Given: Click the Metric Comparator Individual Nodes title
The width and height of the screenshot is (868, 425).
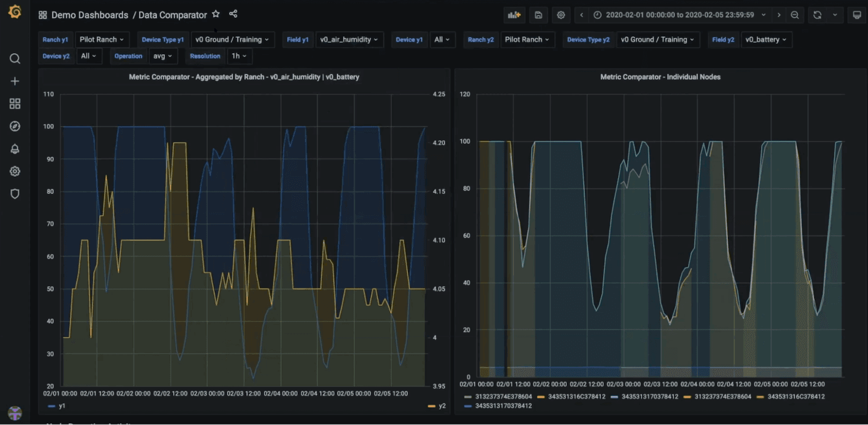Looking at the screenshot, I should pyautogui.click(x=660, y=77).
